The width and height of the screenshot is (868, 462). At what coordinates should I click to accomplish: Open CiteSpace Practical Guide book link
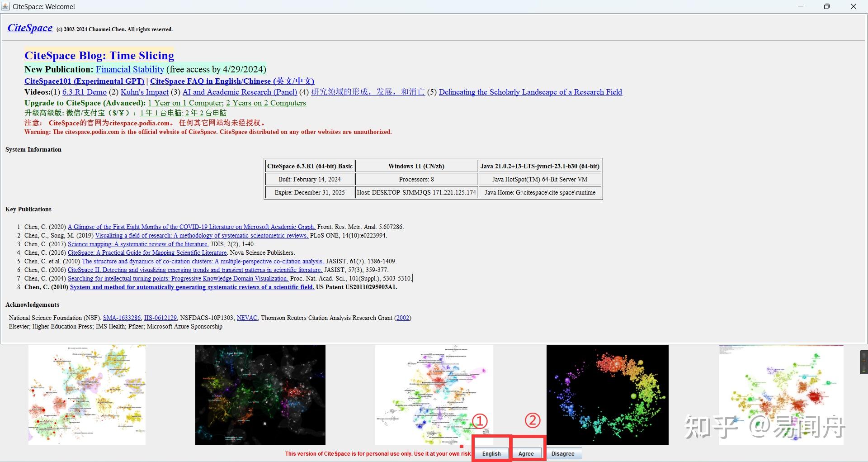pyautogui.click(x=147, y=252)
